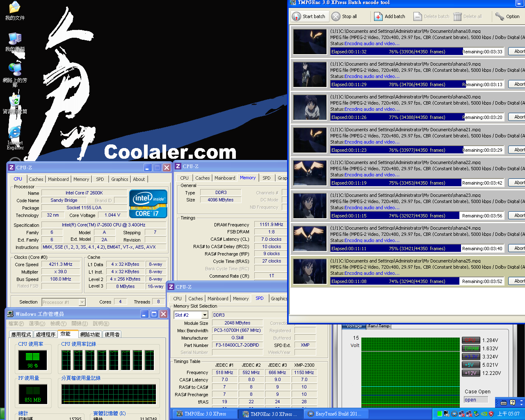Click the Part Number F3-18400CL7-2GBPID field
The height and width of the screenshot is (420, 525).
(237, 345)
